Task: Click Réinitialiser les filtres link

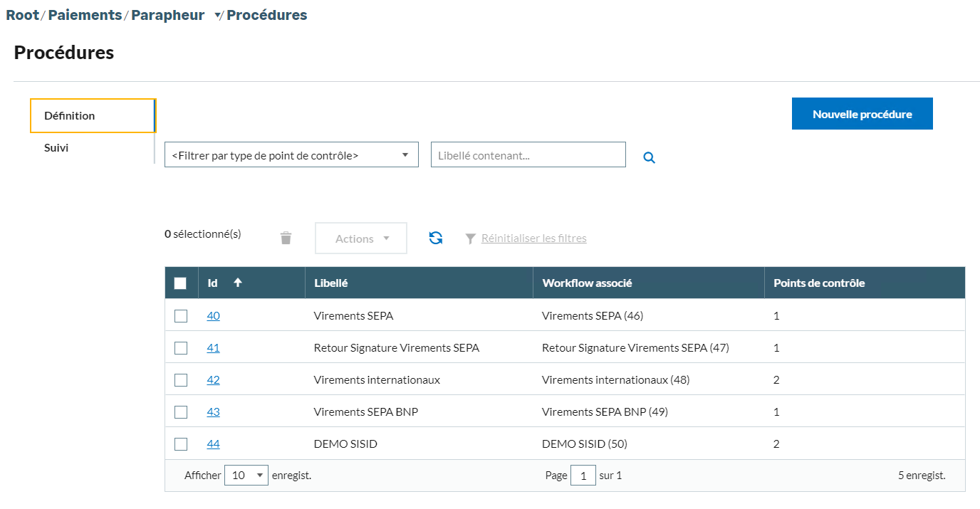Action: point(533,238)
